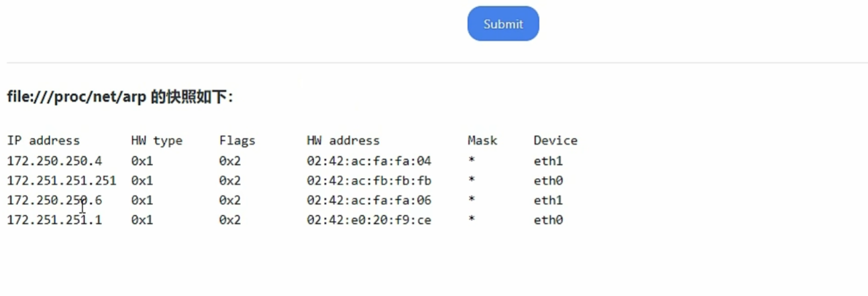The width and height of the screenshot is (868, 296).
Task: Select the 0x2 flag in 172.250.250.6 row
Action: click(x=229, y=200)
